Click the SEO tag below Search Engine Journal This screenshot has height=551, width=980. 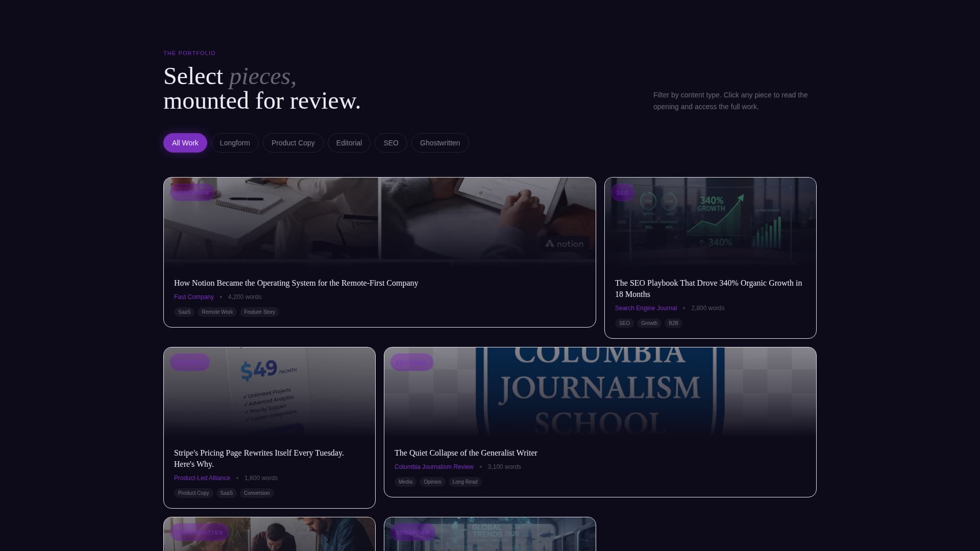(624, 323)
